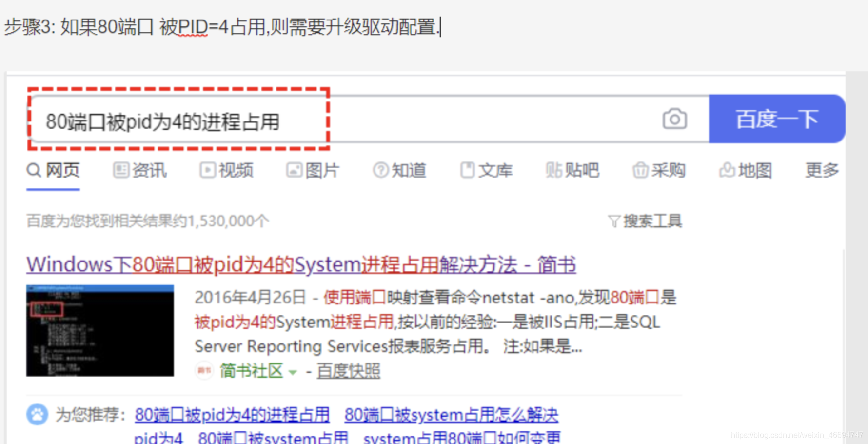
Task: Open the 百度快照 cached link
Action: (x=348, y=371)
